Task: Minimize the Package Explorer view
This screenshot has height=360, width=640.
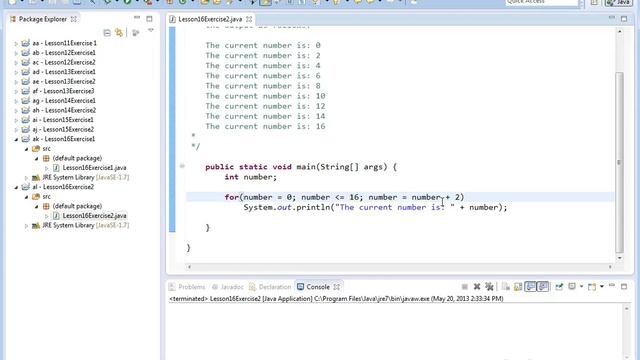Action: coord(137,18)
